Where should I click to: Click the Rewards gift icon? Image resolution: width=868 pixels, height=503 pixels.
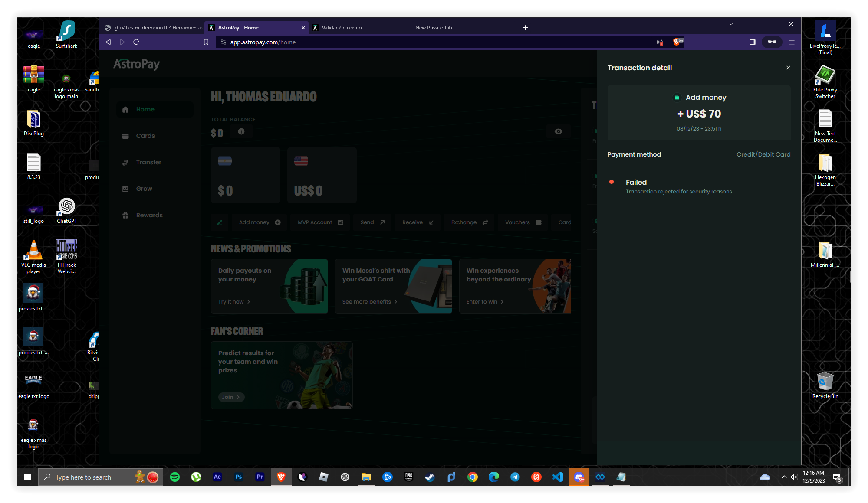pos(125,215)
